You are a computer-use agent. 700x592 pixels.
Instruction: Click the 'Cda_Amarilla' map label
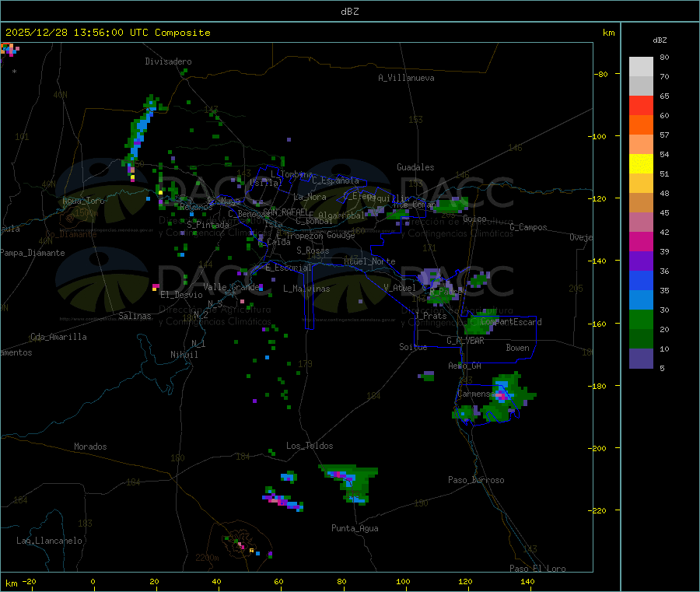pyautogui.click(x=58, y=337)
